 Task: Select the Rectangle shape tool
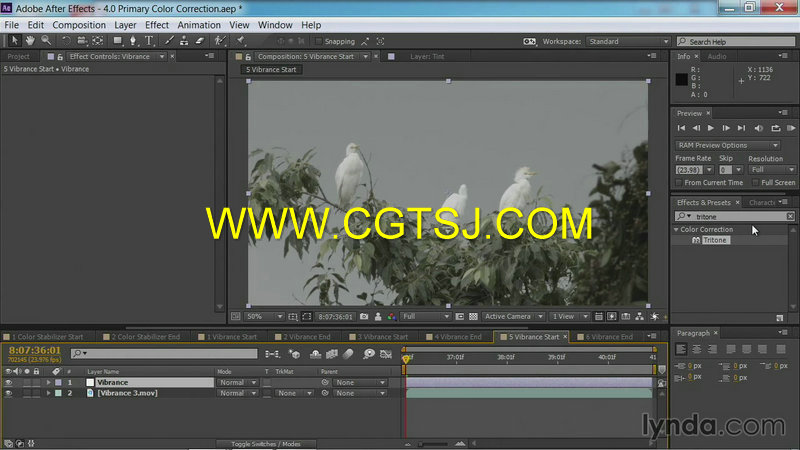coord(118,41)
